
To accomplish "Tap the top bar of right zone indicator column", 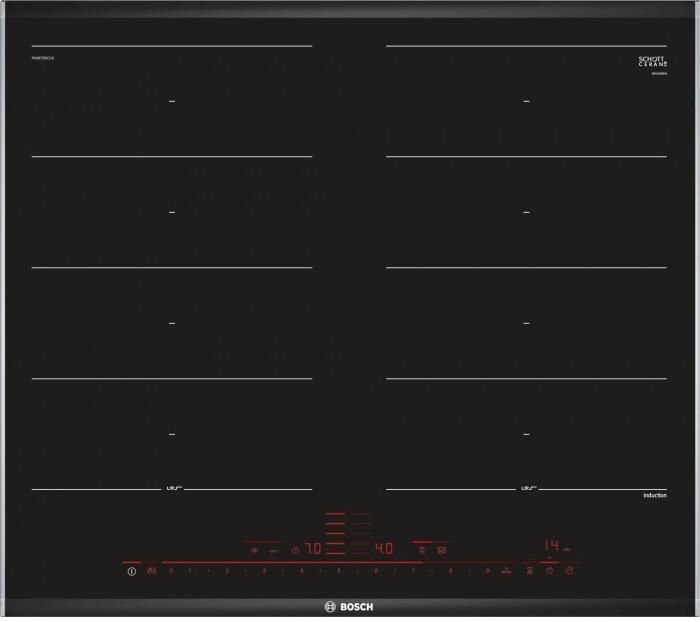I will (360, 514).
